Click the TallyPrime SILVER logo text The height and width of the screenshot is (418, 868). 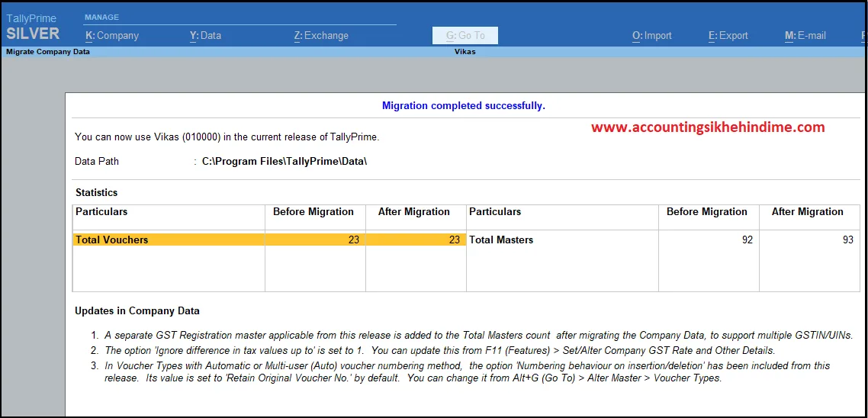pos(33,27)
